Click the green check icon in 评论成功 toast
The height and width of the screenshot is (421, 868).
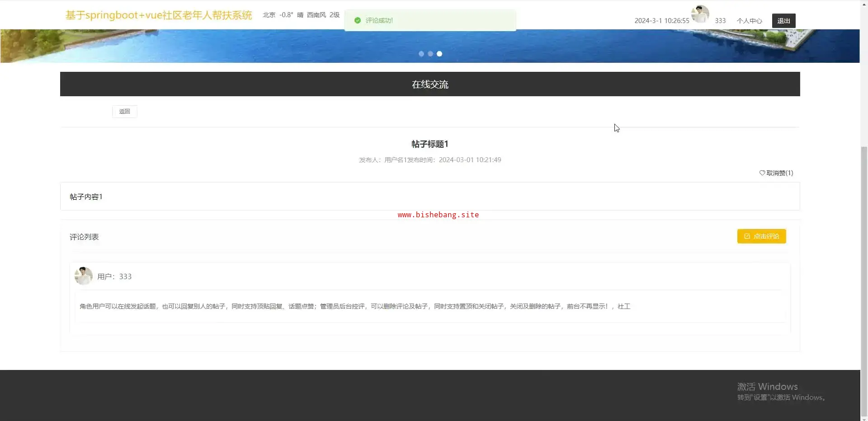358,20
